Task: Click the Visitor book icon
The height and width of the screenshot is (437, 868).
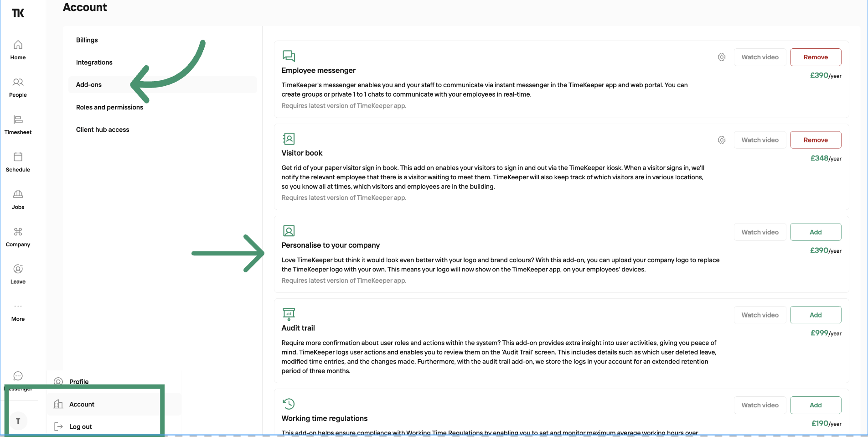Action: click(x=289, y=139)
